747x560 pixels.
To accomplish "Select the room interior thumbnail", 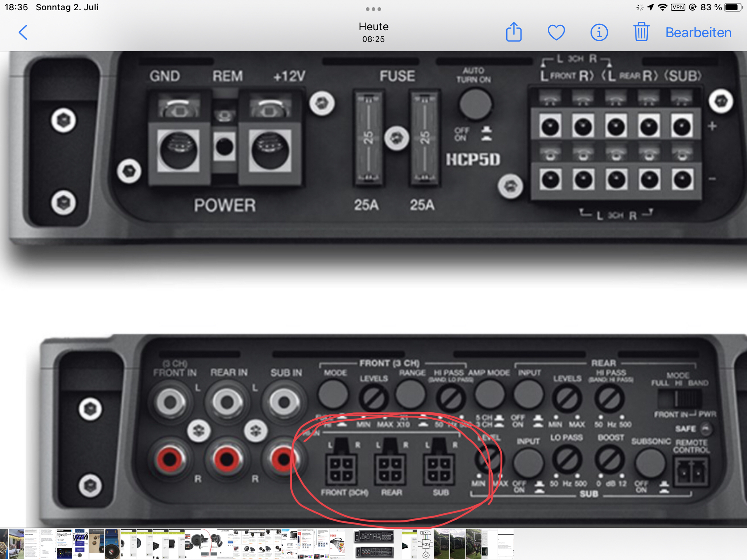I will (16, 544).
